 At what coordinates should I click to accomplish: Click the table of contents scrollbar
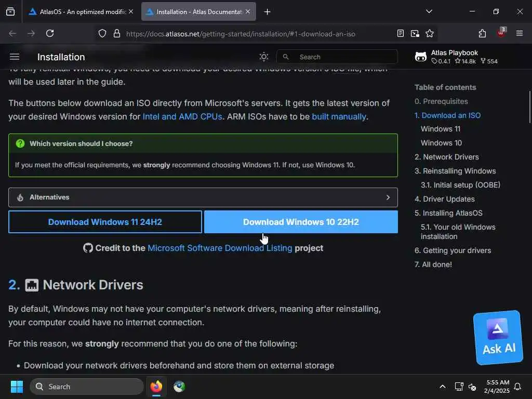[x=530, y=107]
